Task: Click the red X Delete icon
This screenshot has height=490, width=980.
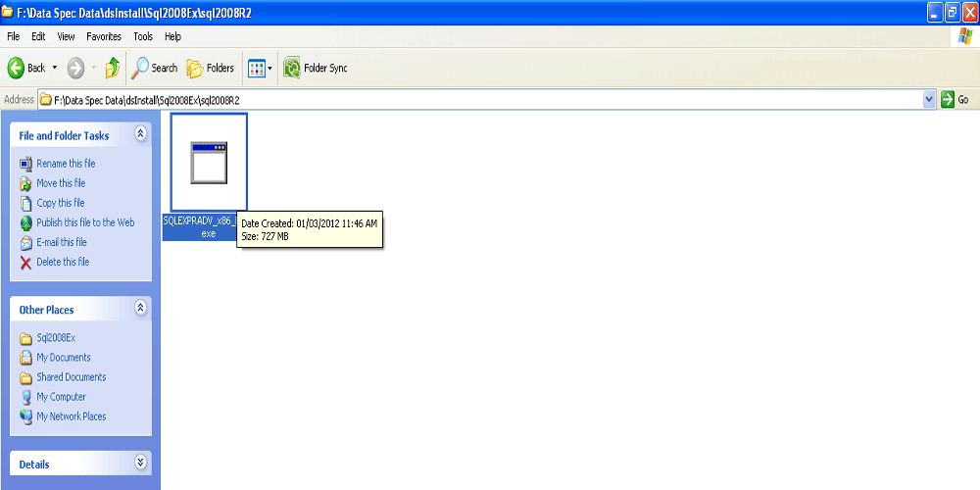Action: 25,263
